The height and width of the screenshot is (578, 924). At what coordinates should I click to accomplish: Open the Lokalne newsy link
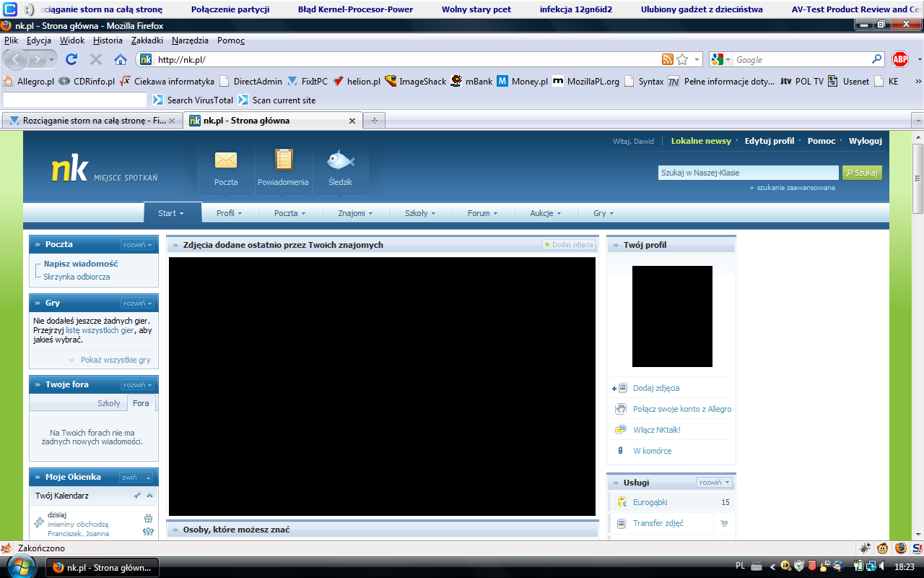(x=701, y=141)
